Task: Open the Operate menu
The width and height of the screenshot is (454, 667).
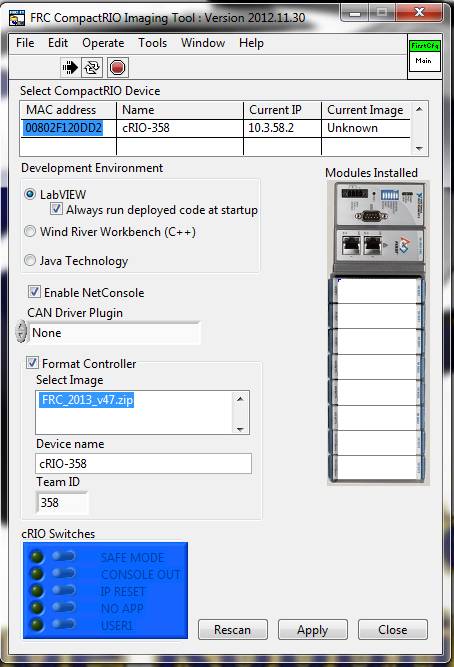Action: [103, 43]
